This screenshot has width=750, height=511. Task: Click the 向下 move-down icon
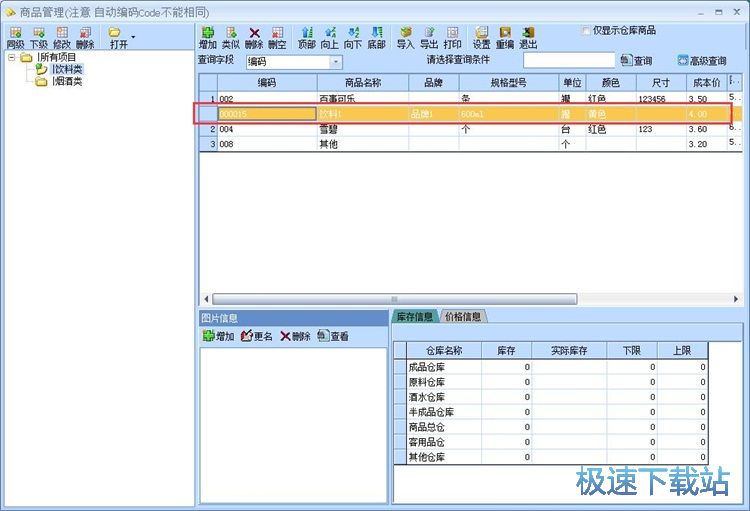point(353,38)
